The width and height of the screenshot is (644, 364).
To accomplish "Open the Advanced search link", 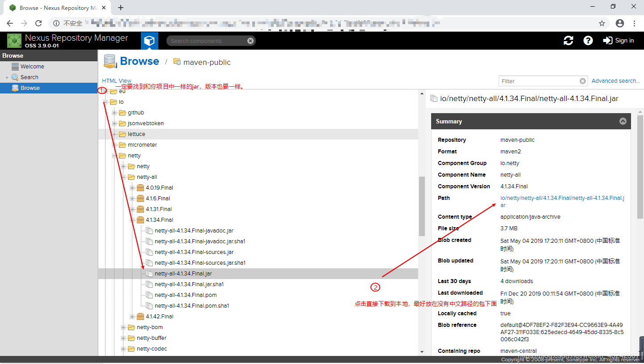I will click(x=616, y=81).
